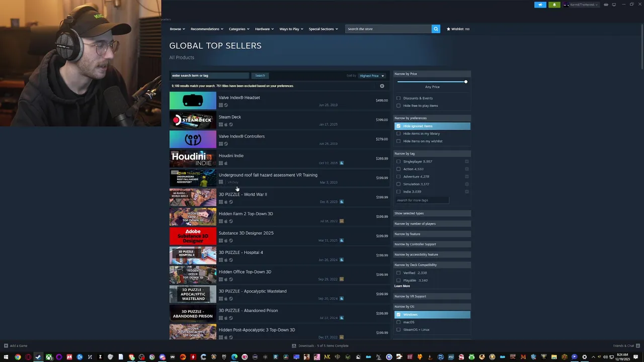This screenshot has height=362, width=644.
Task: Expand Narrow by accessibility feature
Action: 432,254
